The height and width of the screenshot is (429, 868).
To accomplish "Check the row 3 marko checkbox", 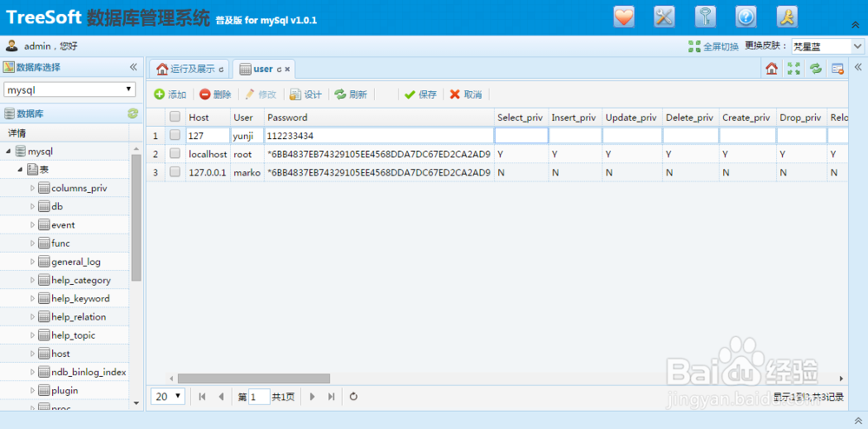I will 175,172.
